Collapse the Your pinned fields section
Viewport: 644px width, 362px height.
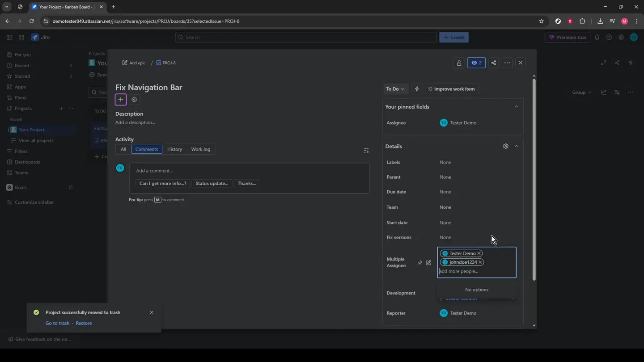pos(517,107)
